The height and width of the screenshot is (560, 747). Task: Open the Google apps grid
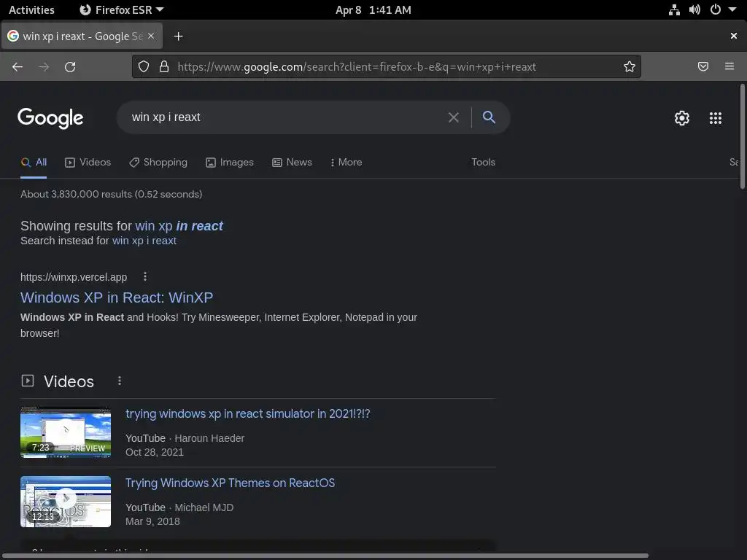click(x=715, y=117)
